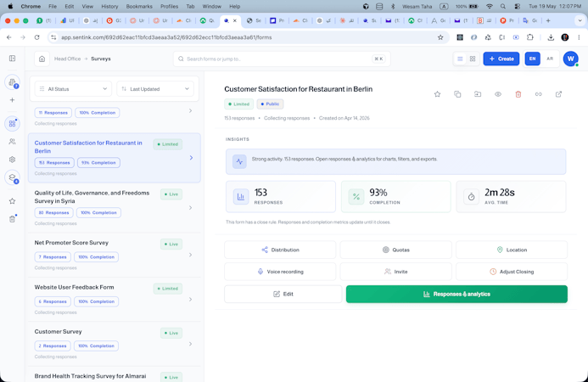Open the Edit menu in menu bar
588x382 pixels.
click(70, 7)
